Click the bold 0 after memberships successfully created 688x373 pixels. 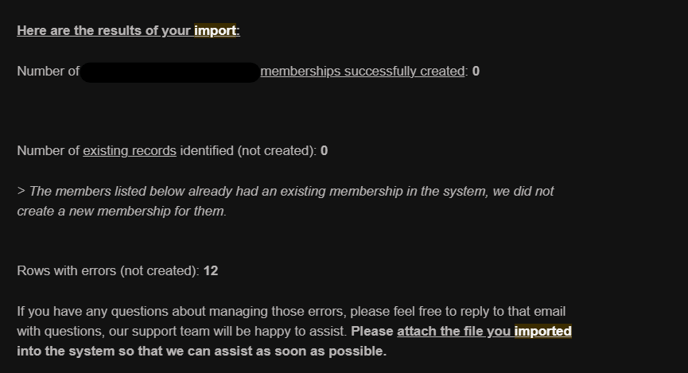476,71
